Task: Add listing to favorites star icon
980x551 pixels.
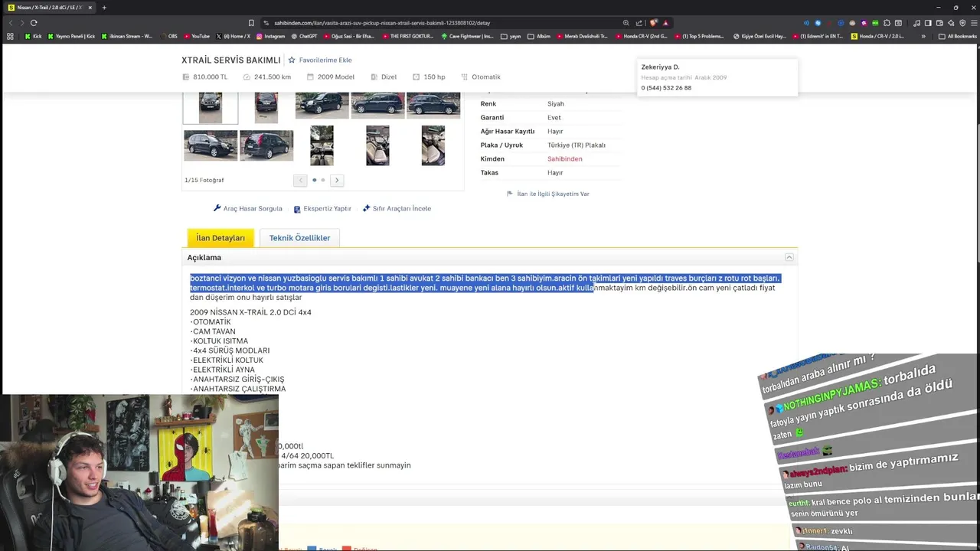Action: [292, 60]
